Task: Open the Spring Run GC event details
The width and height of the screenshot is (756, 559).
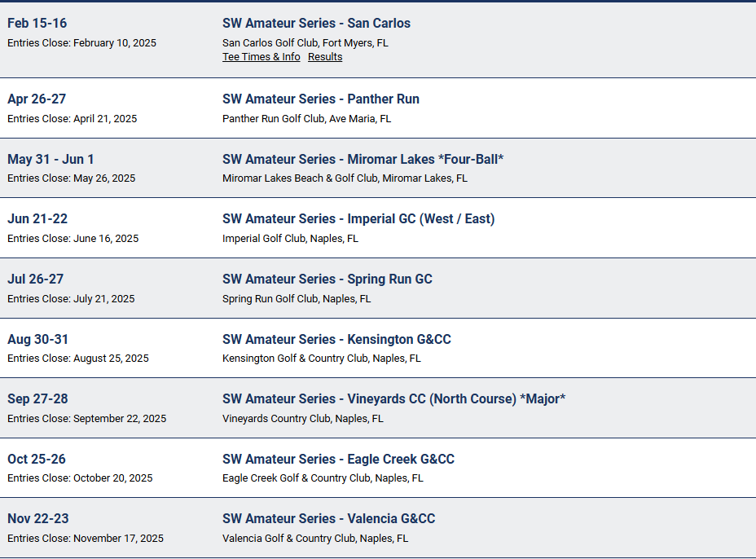Action: click(327, 279)
